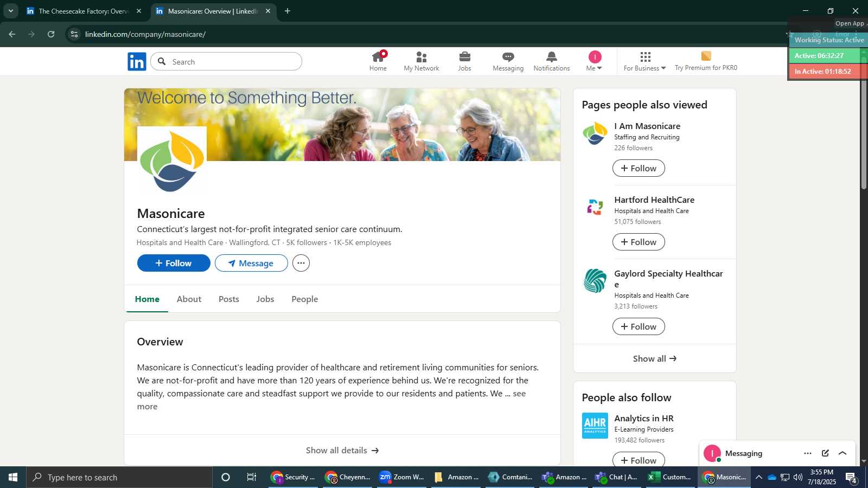Switch to The Cheesecake Factory tab
This screenshot has width=868, height=488.
83,11
